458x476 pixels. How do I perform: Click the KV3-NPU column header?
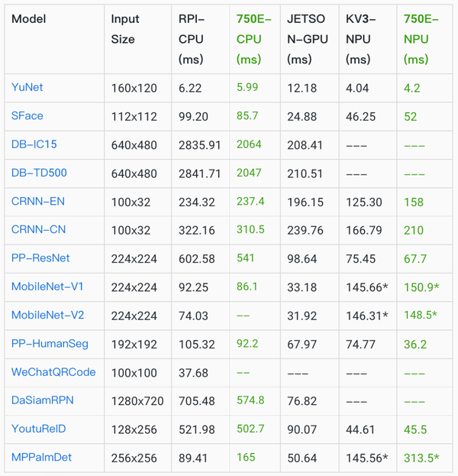[360, 39]
